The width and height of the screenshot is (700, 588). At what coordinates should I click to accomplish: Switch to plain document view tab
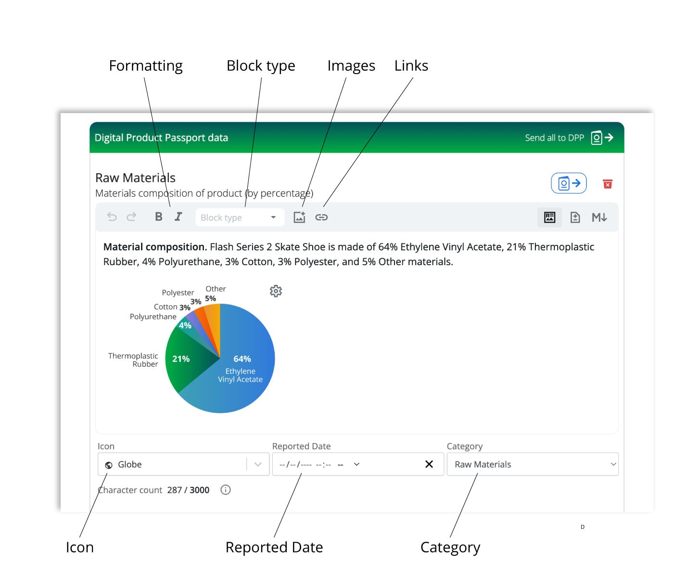(x=575, y=217)
